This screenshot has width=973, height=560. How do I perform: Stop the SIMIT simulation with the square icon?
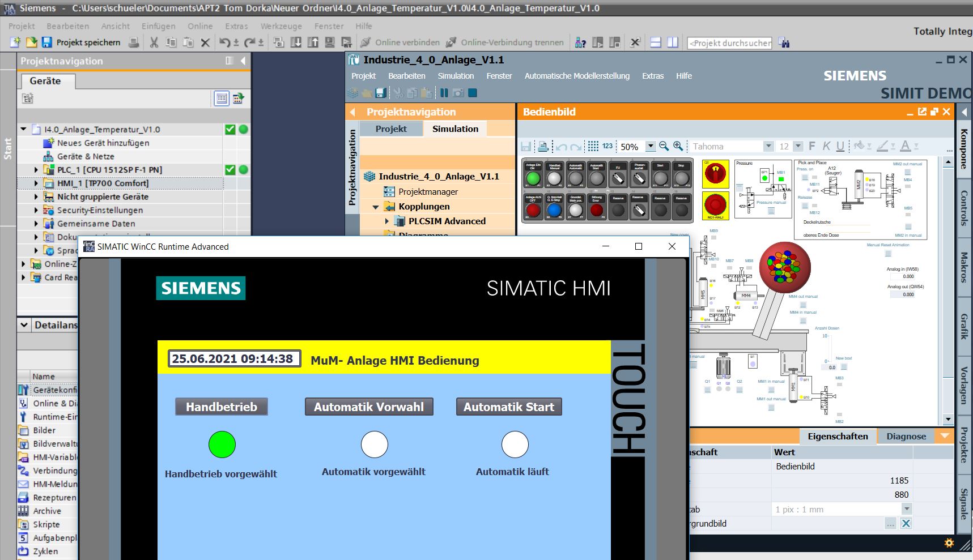coord(473,93)
